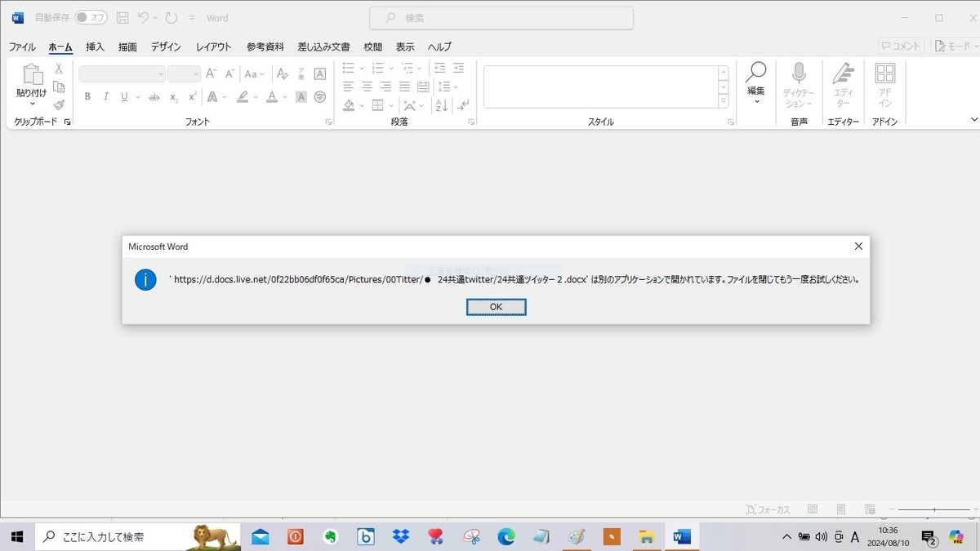Click the Numbering list icon

(377, 68)
